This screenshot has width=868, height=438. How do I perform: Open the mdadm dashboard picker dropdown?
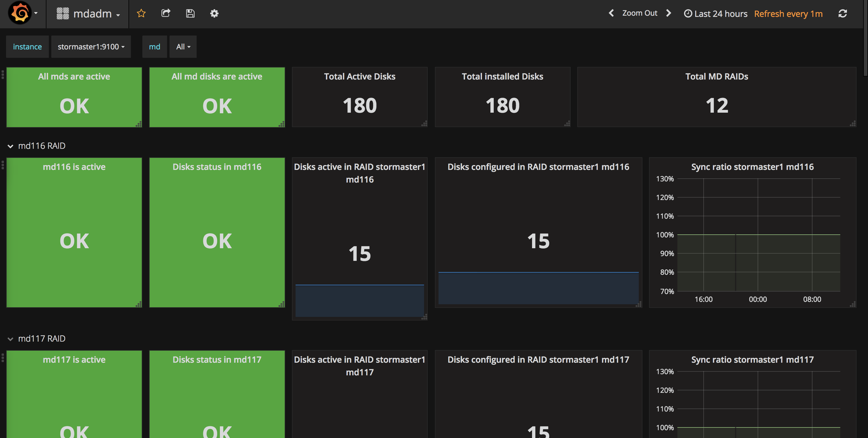click(x=88, y=14)
